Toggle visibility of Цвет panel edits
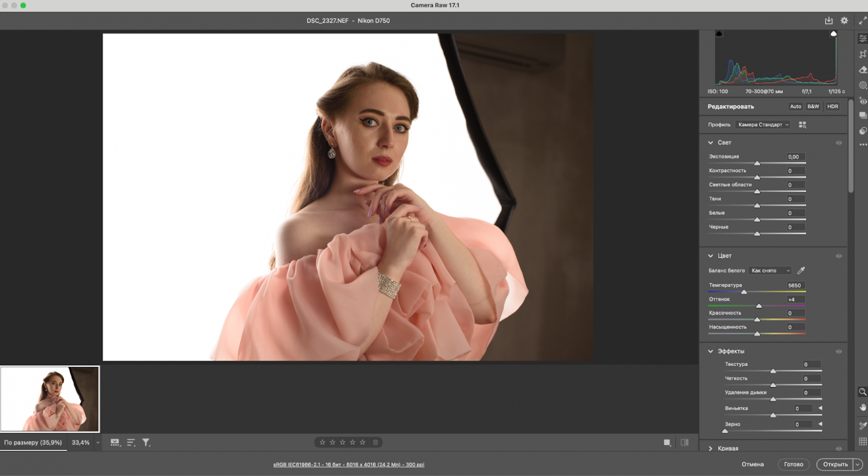Screen dimensions: 868x476 pos(839,256)
